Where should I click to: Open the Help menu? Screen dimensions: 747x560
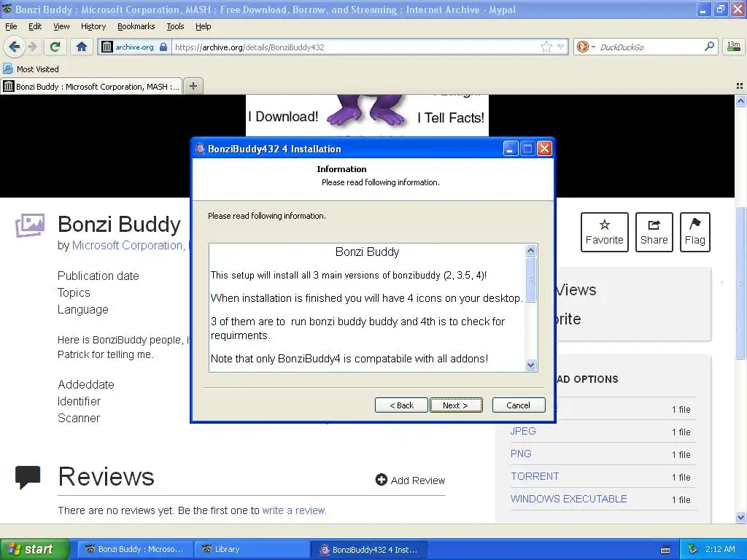[203, 26]
